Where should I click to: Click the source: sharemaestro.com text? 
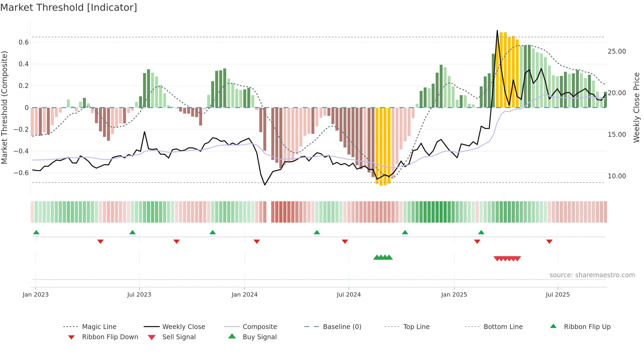[592, 275]
